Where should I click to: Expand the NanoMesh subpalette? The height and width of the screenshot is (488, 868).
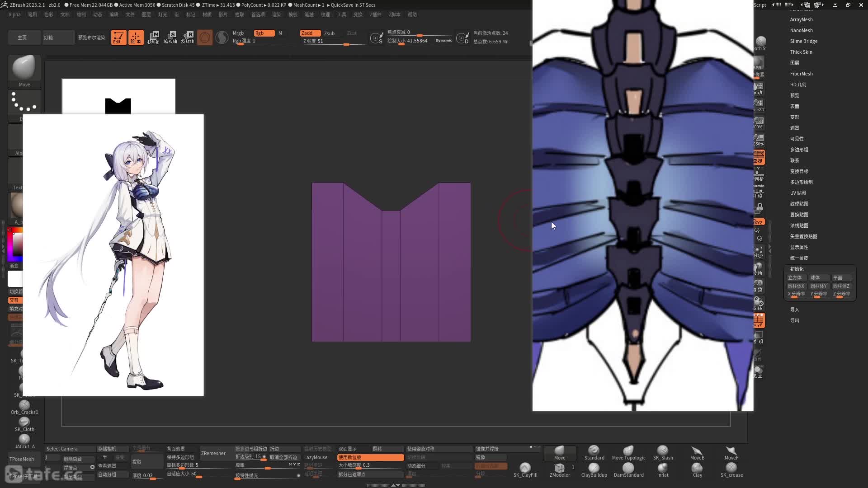(x=801, y=30)
